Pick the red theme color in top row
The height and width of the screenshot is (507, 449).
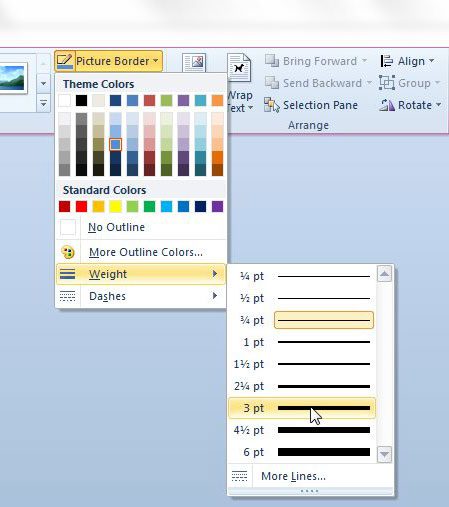149,100
